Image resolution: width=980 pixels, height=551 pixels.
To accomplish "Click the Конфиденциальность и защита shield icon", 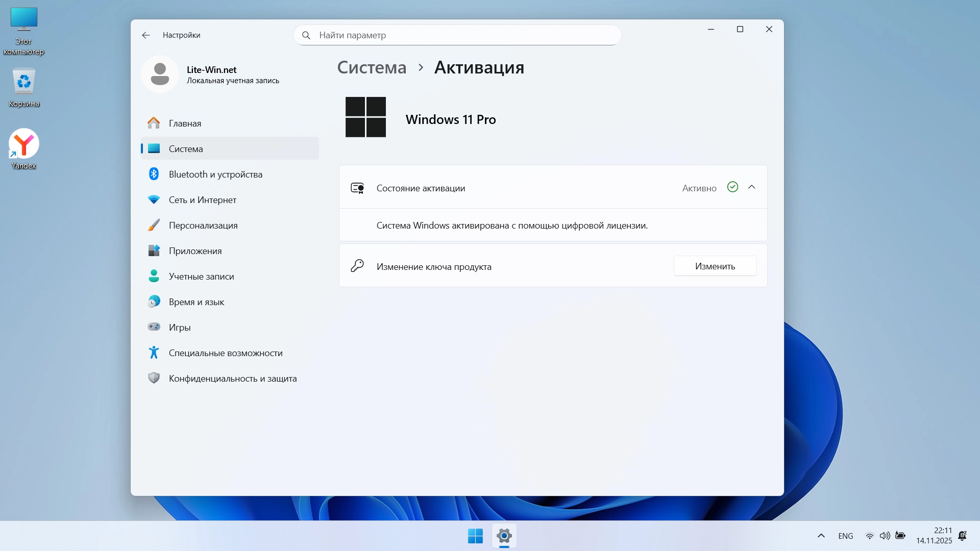I will click(154, 378).
